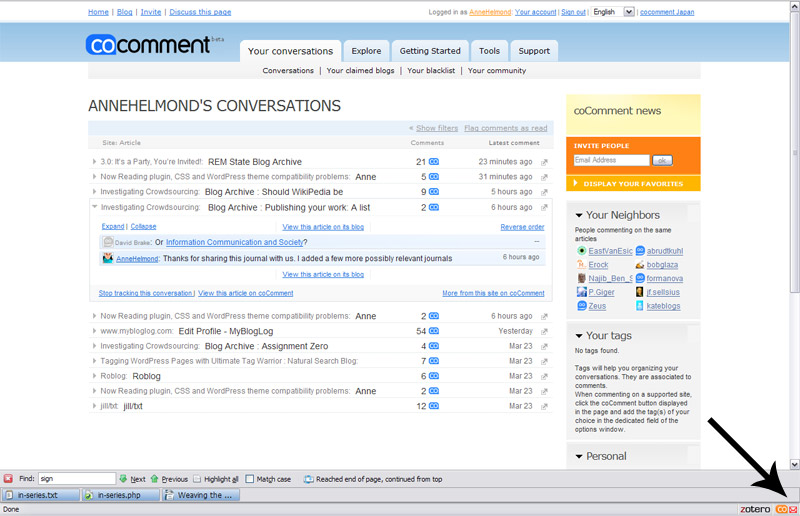The height and width of the screenshot is (516, 800).
Task: Open Your blacklist submenu item
Action: click(431, 71)
